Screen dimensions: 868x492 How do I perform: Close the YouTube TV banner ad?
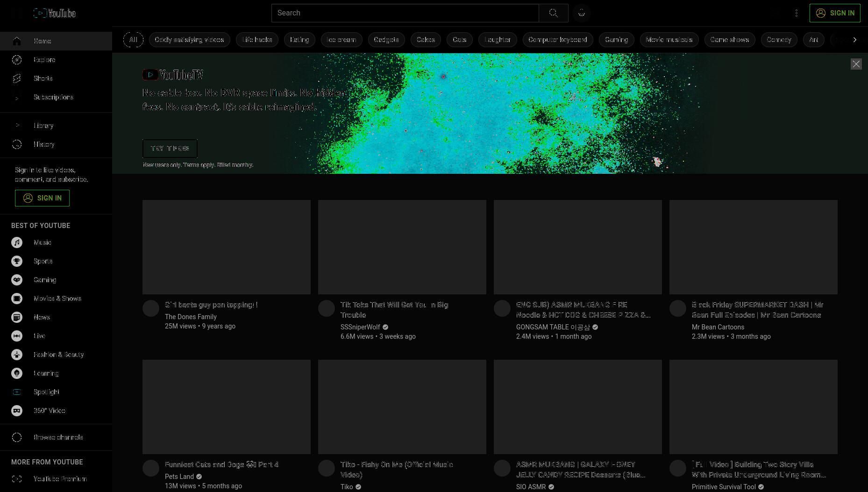point(856,64)
